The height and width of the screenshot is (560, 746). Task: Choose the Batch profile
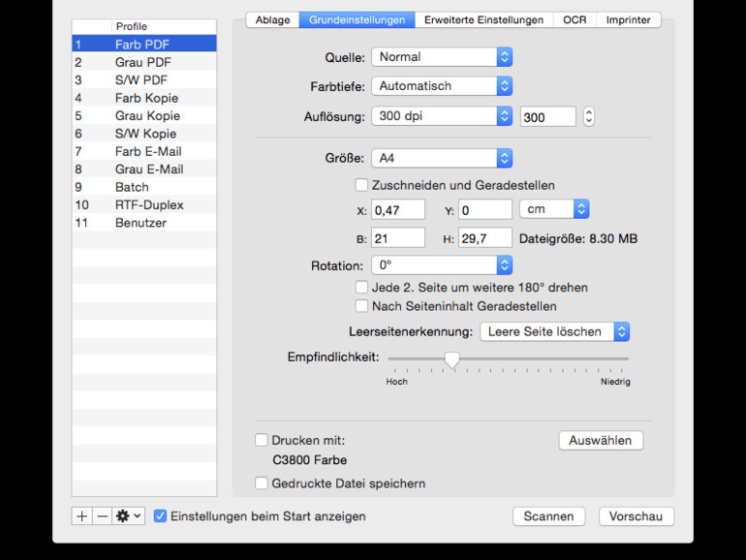144,187
